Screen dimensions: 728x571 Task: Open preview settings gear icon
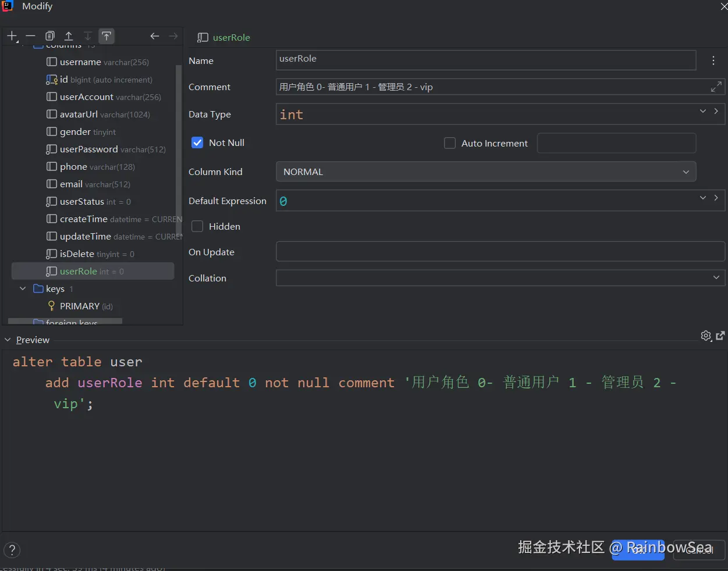tap(706, 336)
